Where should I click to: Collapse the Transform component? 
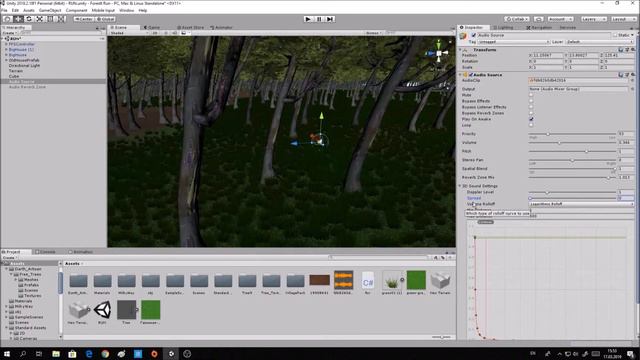460,50
